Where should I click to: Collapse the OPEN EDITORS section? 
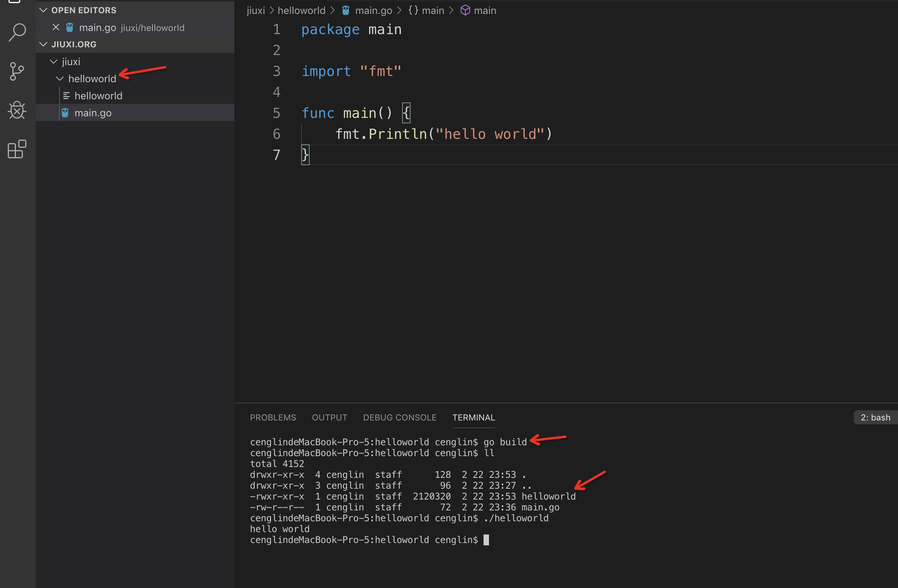point(43,10)
